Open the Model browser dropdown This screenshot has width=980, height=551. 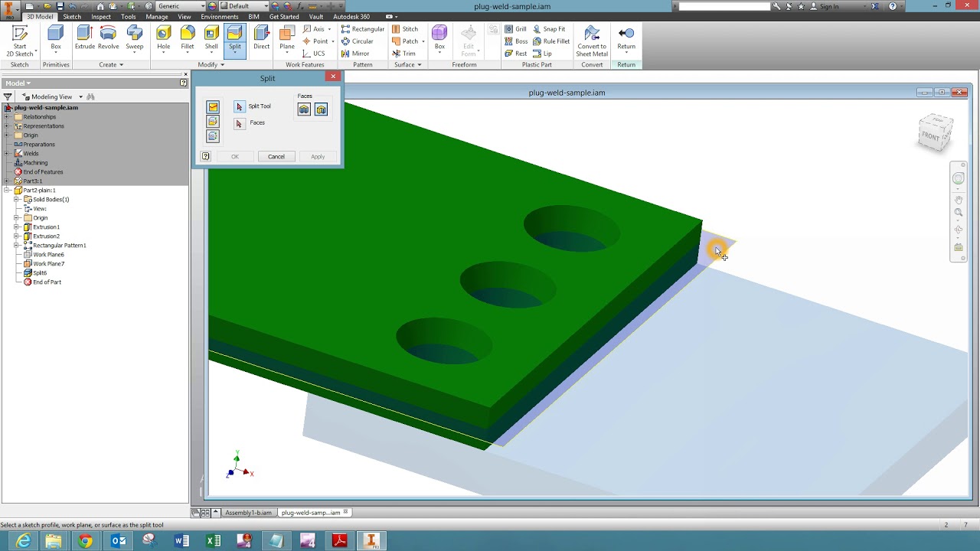18,83
